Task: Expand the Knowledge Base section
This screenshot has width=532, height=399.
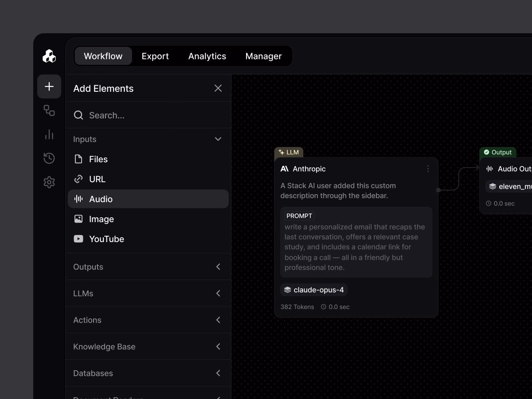Action: point(149,347)
